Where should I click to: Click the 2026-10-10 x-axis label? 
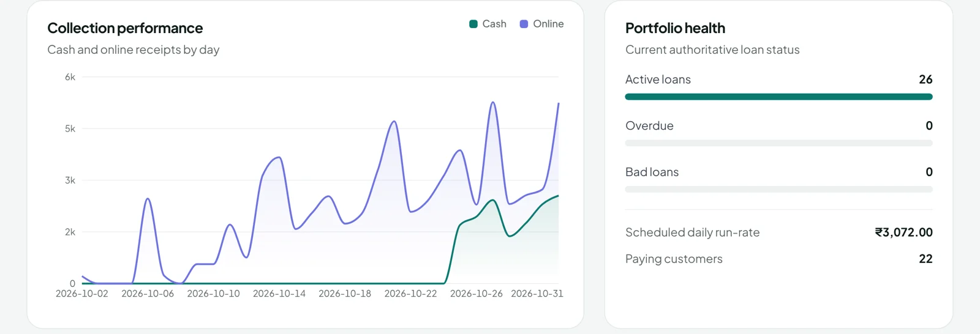213,294
